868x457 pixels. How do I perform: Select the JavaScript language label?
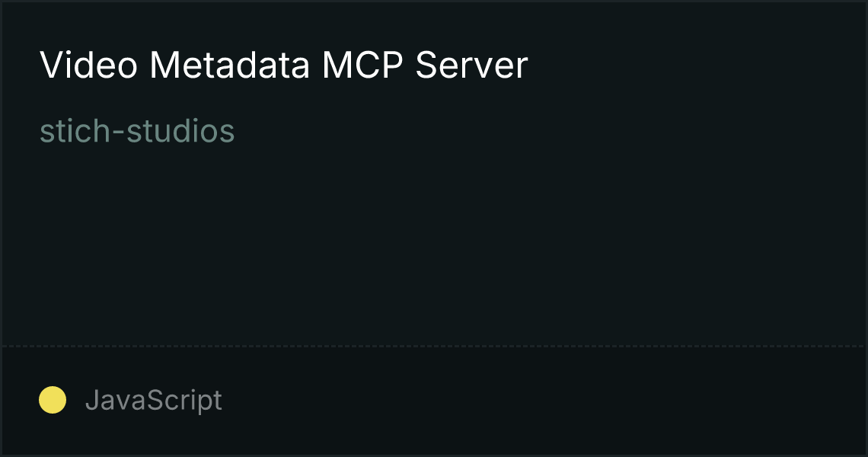[x=153, y=400]
